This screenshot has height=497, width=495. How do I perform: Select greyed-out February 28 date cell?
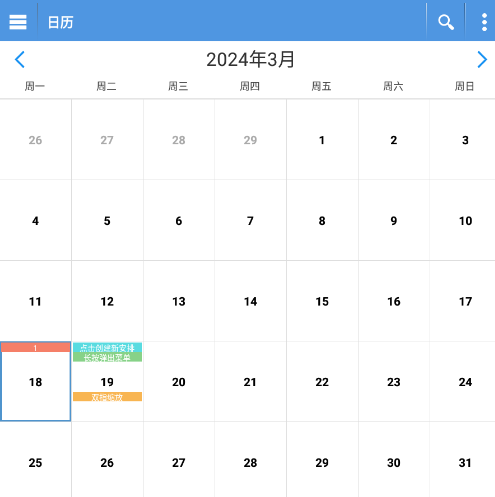click(x=179, y=140)
